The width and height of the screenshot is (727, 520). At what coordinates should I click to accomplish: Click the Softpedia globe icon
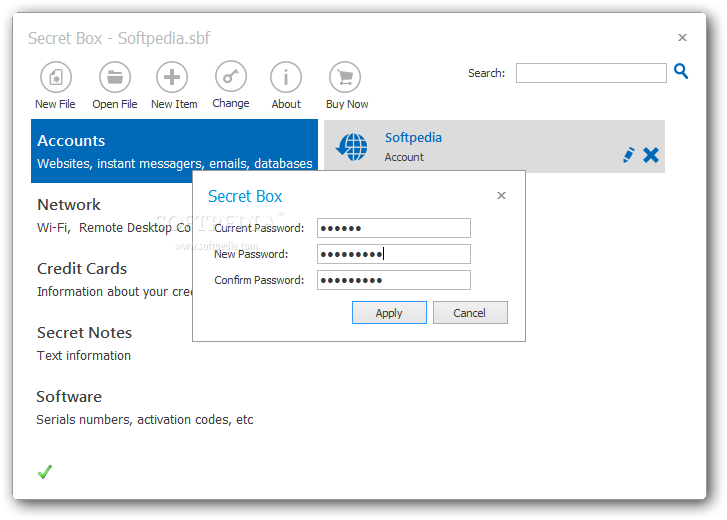(352, 147)
